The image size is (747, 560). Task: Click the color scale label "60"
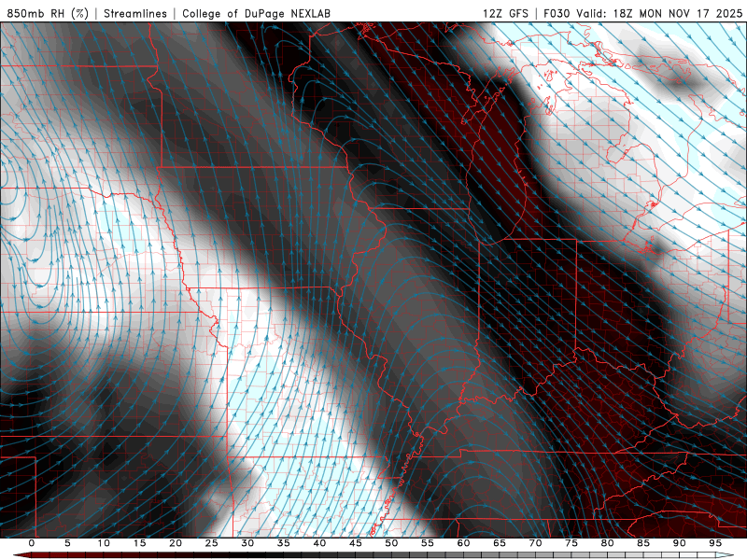pos(463,543)
